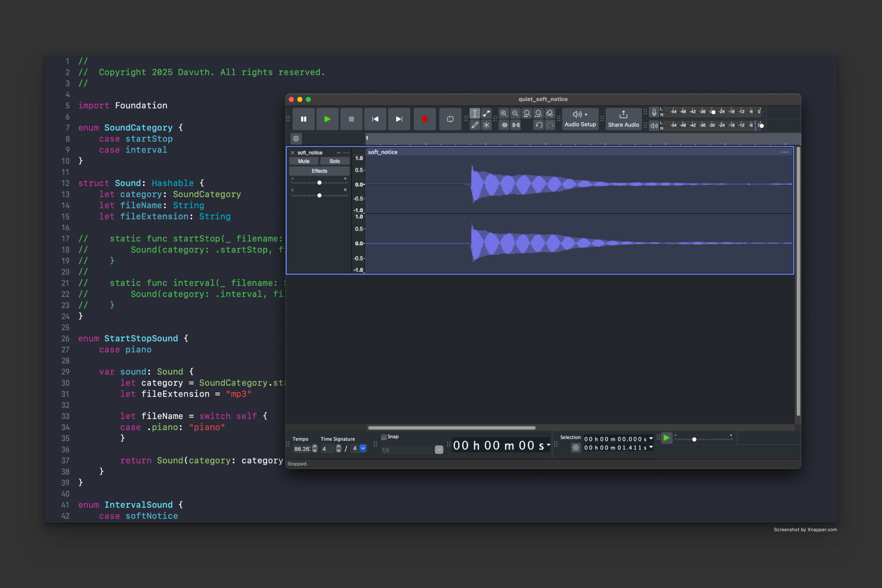This screenshot has height=588, width=882.
Task: Open soft_notice track panel options menu
Action: [346, 153]
